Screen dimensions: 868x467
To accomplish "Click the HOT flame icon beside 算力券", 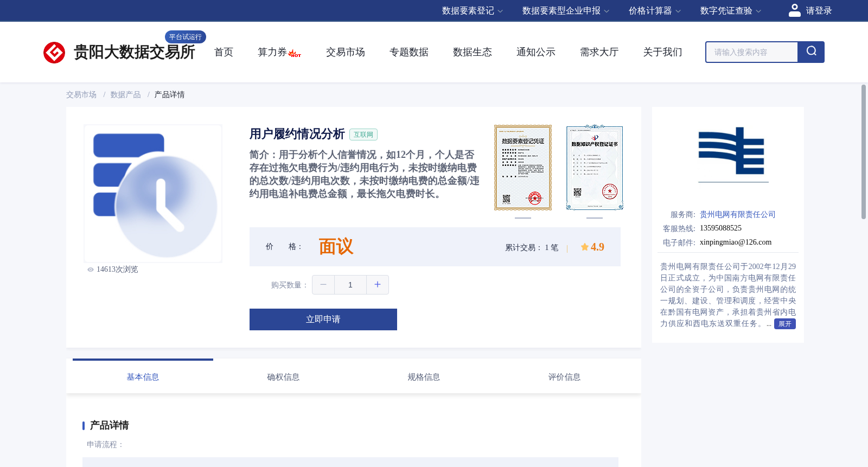I will click(x=295, y=53).
